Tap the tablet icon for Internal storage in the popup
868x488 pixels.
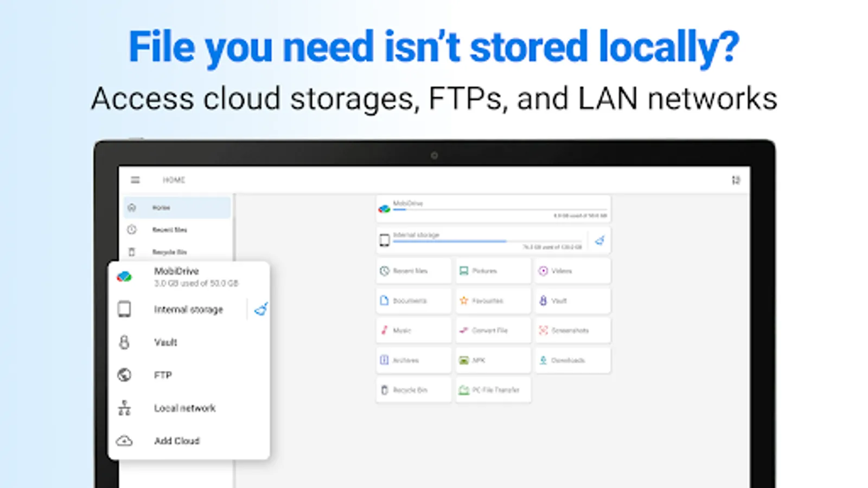tap(124, 309)
